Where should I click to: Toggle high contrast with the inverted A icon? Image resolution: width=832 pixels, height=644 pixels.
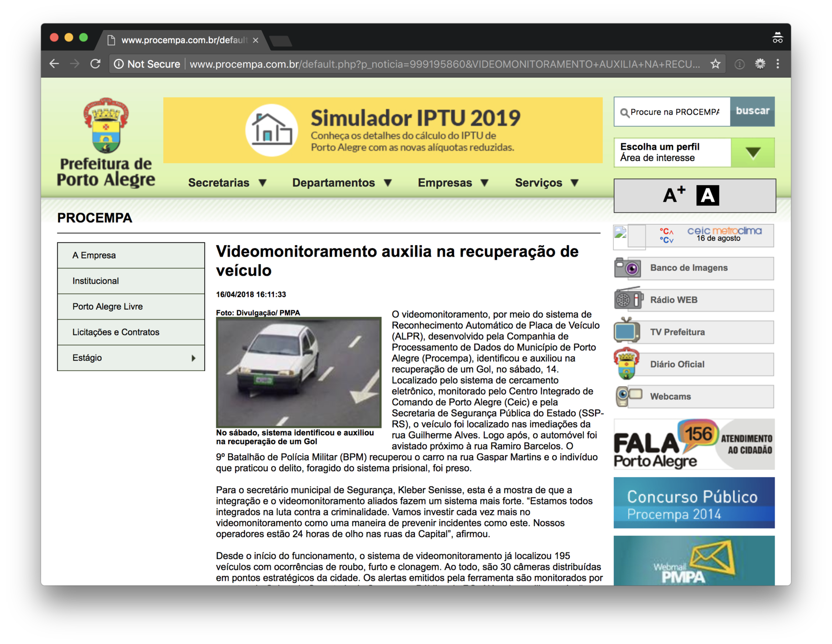pos(707,195)
